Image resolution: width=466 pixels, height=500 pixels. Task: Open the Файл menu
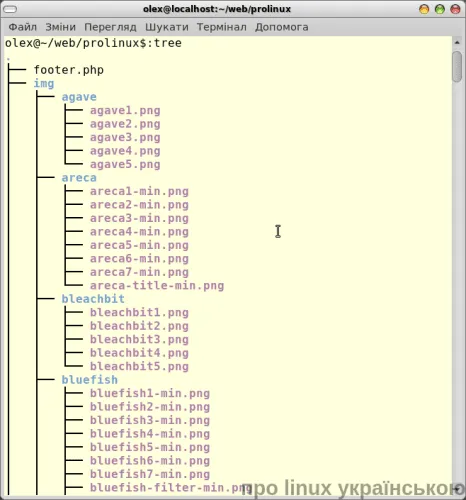(22, 27)
